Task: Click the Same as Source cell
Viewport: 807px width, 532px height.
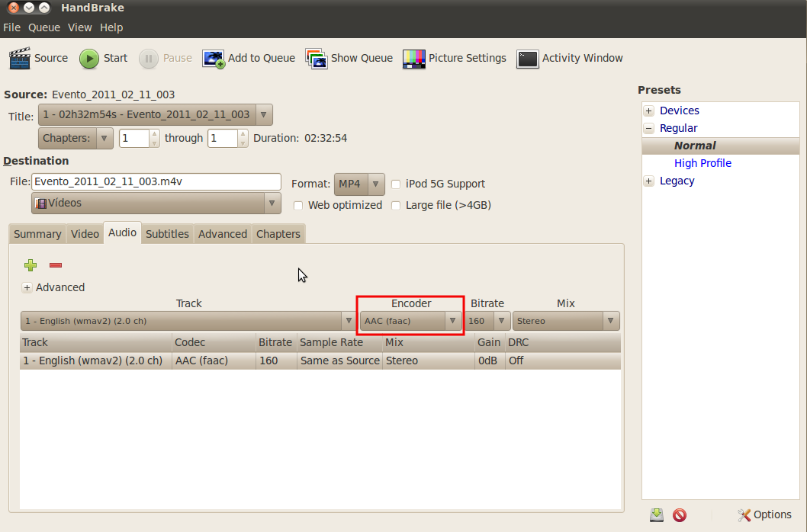Action: point(339,361)
